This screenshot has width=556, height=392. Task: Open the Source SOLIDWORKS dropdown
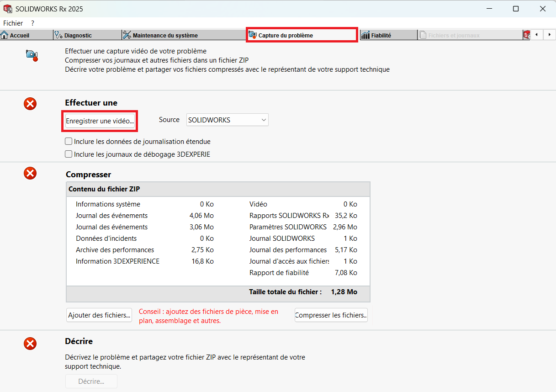point(227,120)
